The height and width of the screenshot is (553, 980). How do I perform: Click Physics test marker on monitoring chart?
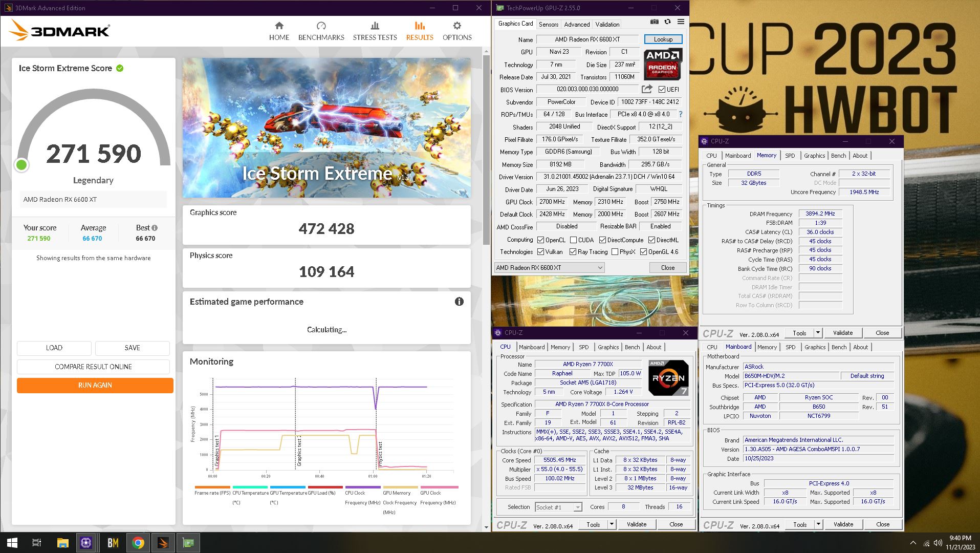[380, 455]
